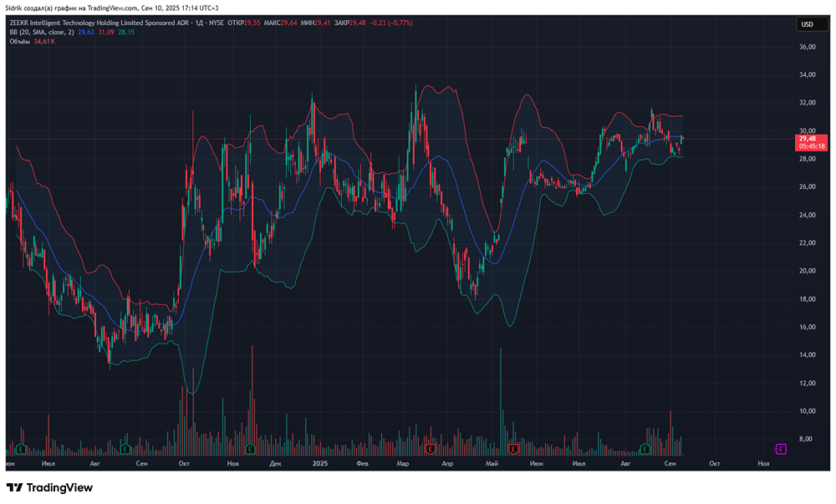Click the NYSE exchange label in title
The height and width of the screenshot is (504, 836).
click(x=217, y=23)
